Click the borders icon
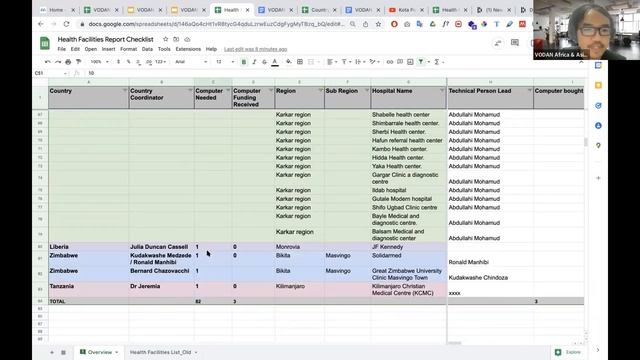This screenshot has height=360, width=640. coord(300,62)
